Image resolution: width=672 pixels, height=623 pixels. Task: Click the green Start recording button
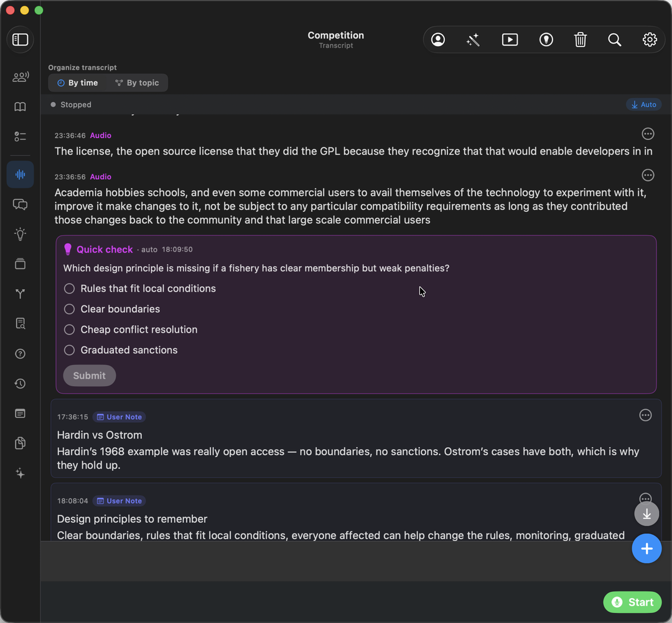pyautogui.click(x=633, y=602)
